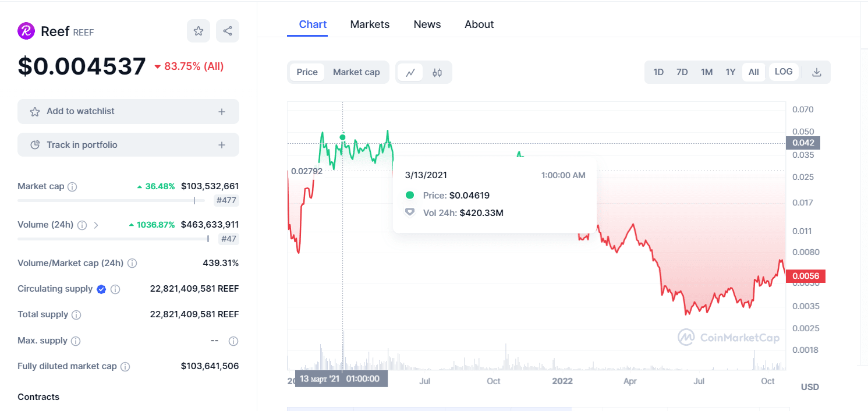Set chart range to 7D

pos(682,72)
